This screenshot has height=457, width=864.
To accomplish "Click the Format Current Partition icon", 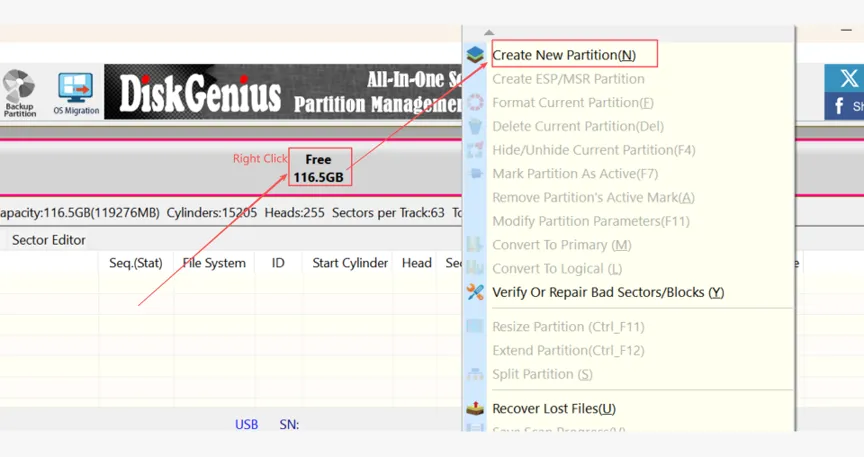I will coord(474,103).
